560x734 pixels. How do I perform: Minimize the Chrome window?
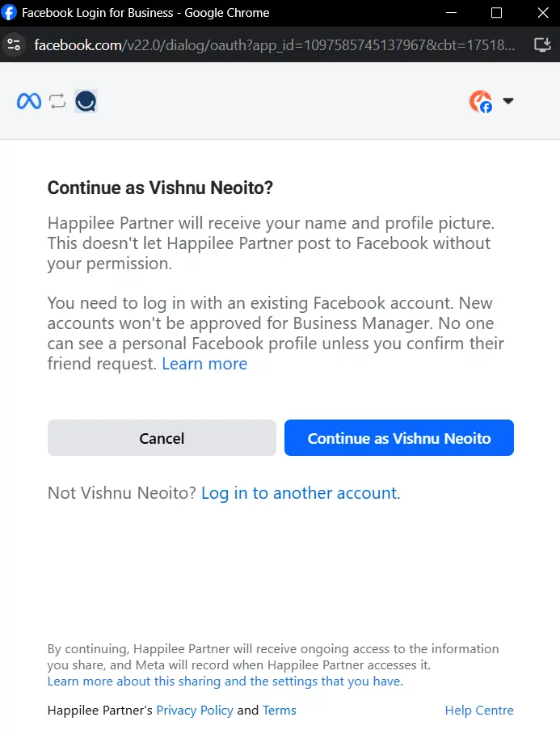451,12
